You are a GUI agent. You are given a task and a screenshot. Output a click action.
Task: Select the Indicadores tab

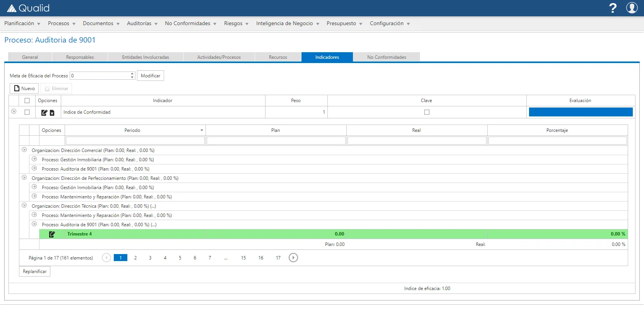(327, 57)
